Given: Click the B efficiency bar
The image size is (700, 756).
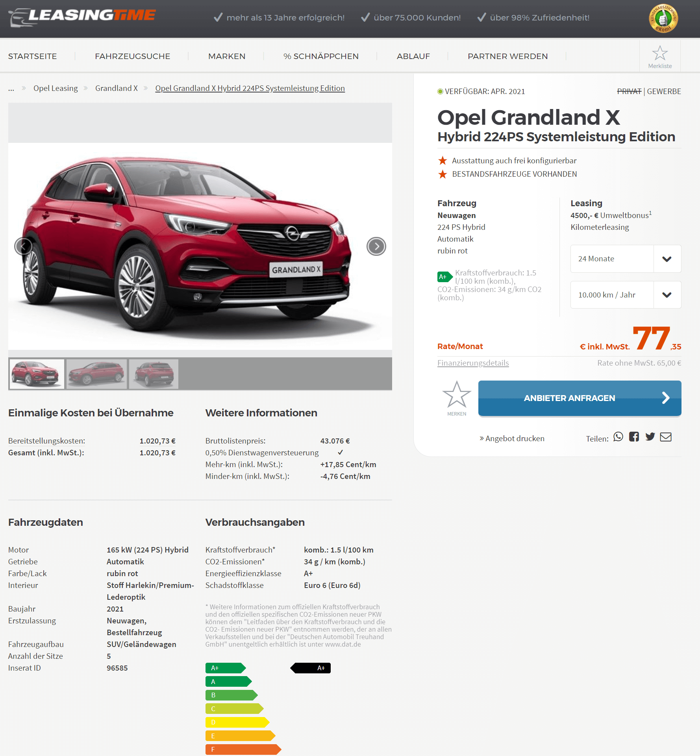Looking at the screenshot, I should point(231,695).
